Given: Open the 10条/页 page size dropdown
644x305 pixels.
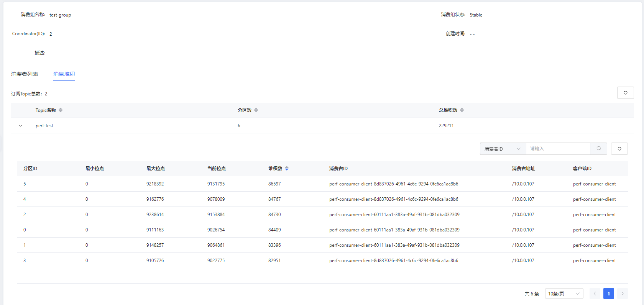Looking at the screenshot, I should point(563,294).
